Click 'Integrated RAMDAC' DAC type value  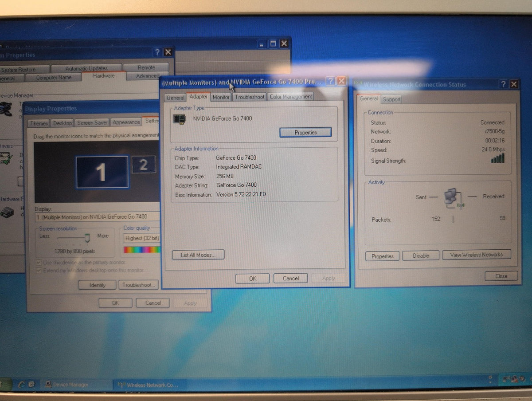(238, 167)
